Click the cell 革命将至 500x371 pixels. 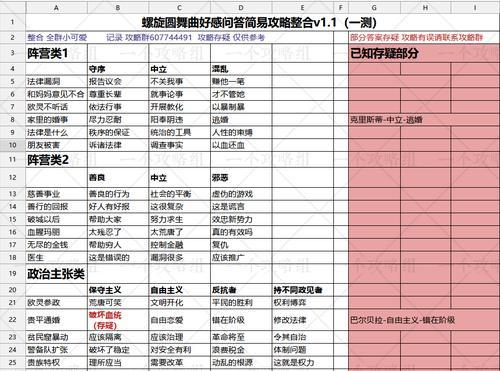(x=241, y=337)
